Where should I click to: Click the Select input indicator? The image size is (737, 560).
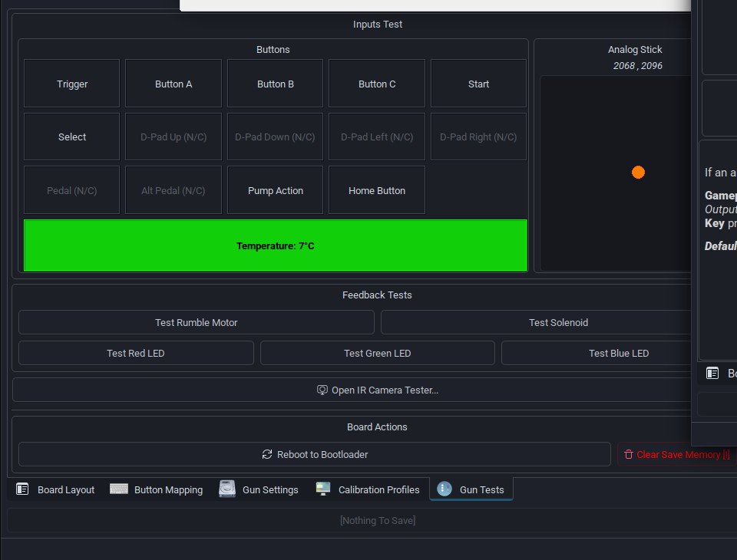pos(72,137)
